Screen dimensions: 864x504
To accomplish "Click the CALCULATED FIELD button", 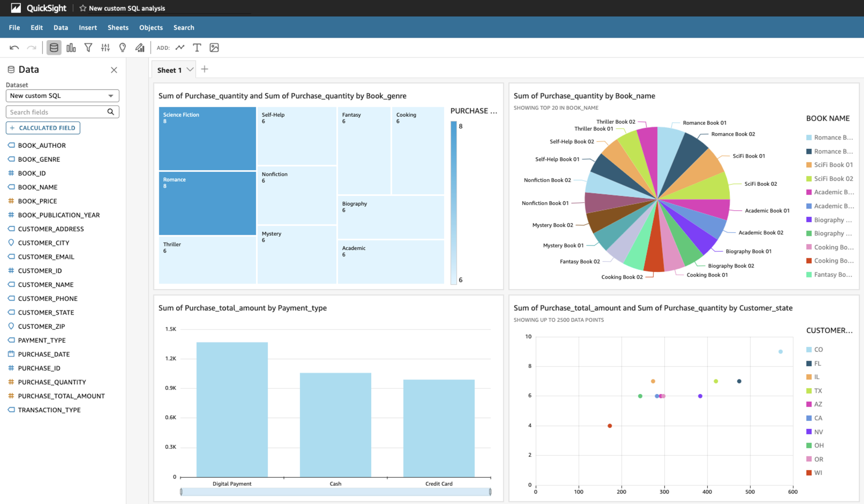I will click(x=43, y=128).
